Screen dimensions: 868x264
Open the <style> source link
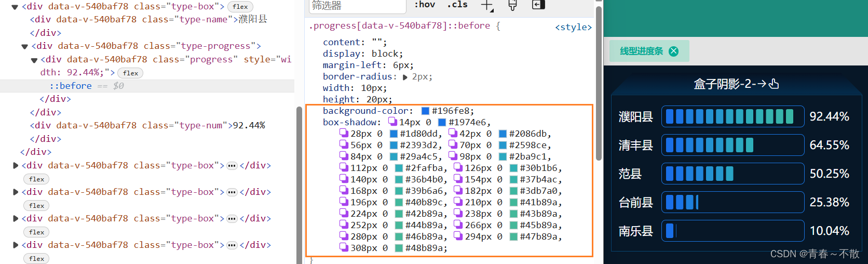click(x=573, y=27)
